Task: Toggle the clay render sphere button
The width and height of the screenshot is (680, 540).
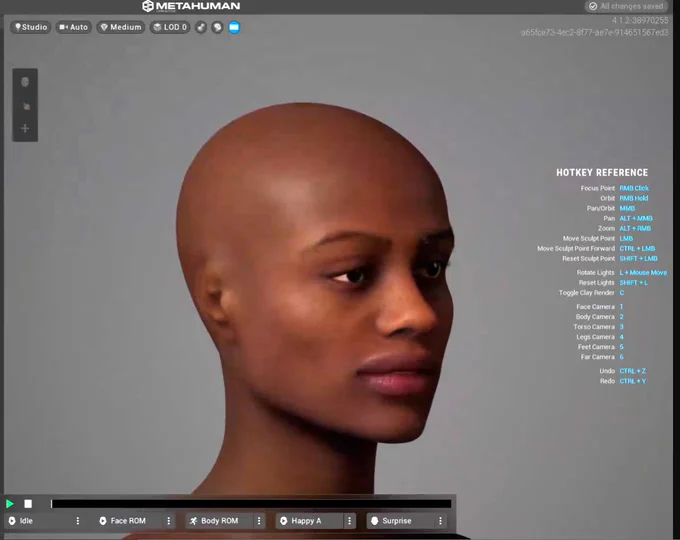Action: [x=217, y=27]
